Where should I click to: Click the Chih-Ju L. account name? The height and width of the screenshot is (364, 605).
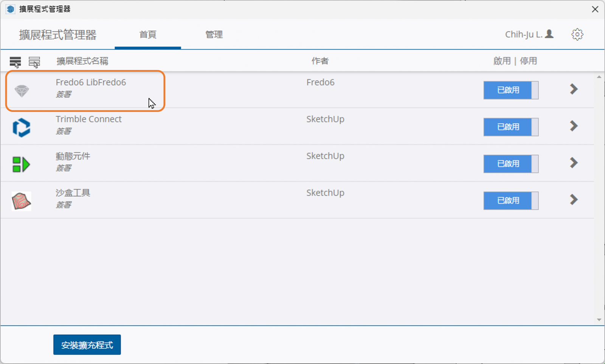point(524,34)
